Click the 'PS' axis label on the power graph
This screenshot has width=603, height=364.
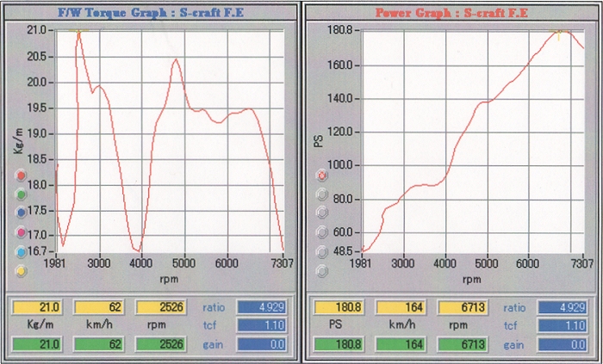pos(319,141)
